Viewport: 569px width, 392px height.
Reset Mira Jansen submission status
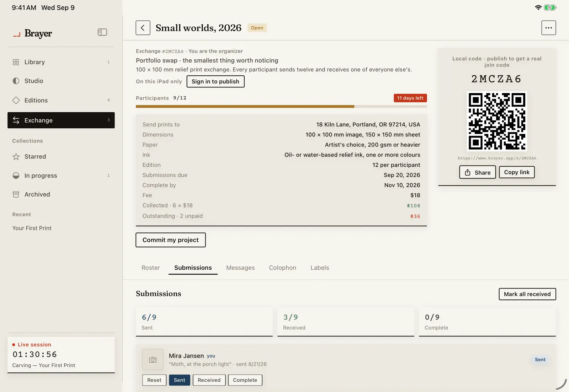154,380
